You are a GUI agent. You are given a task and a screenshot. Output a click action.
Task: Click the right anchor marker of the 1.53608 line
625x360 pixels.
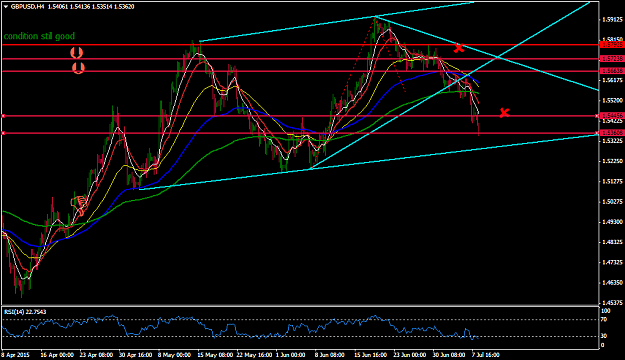[597, 133]
